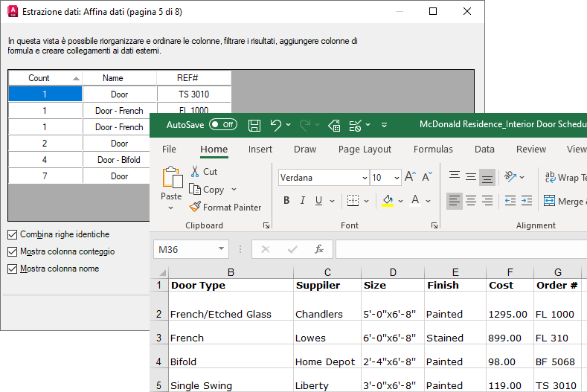Screen dimensions: 587x392
Task: Click the Font Color letter A
Action: pyautogui.click(x=415, y=201)
